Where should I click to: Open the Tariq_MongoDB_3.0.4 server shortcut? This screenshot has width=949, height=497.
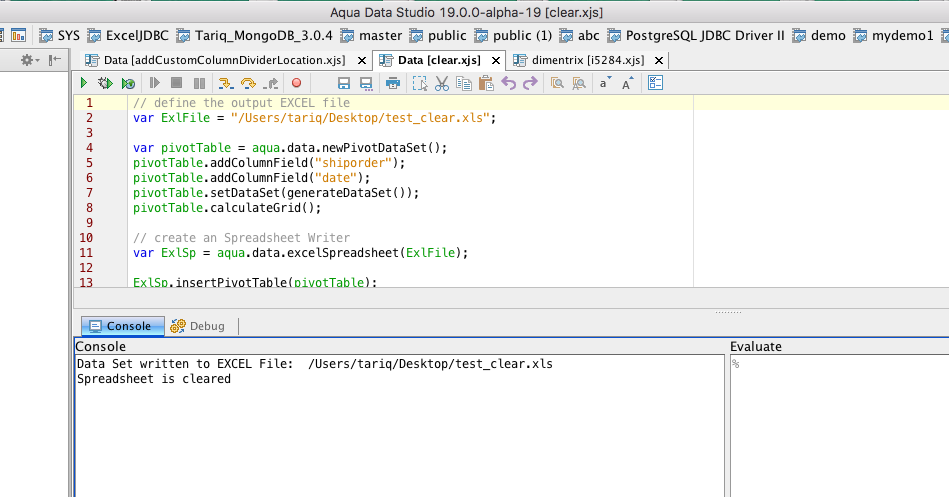click(x=254, y=36)
